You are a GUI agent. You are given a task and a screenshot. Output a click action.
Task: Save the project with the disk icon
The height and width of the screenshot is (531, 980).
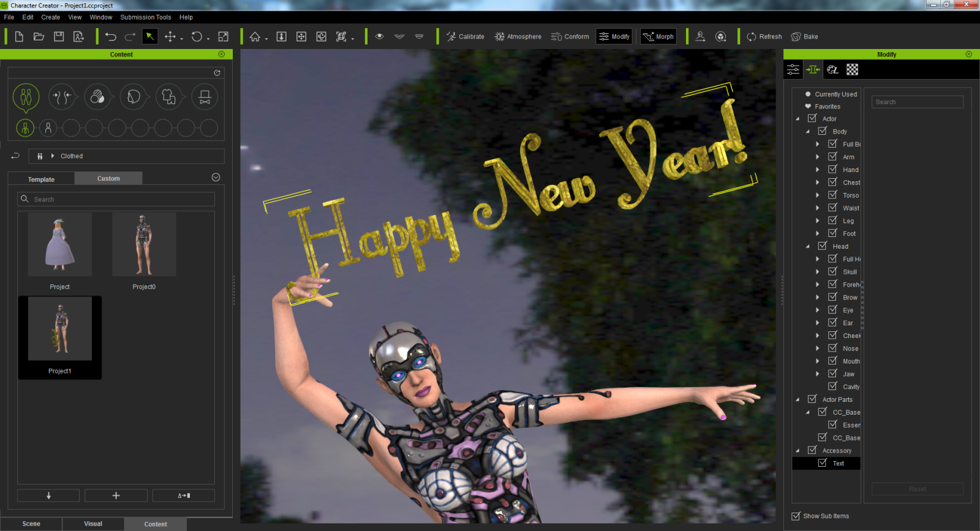coord(59,37)
